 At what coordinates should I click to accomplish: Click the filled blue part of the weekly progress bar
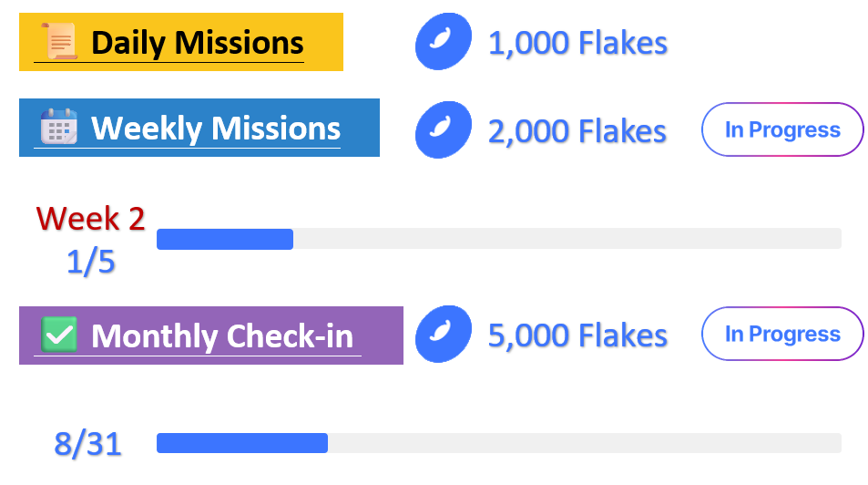224,239
